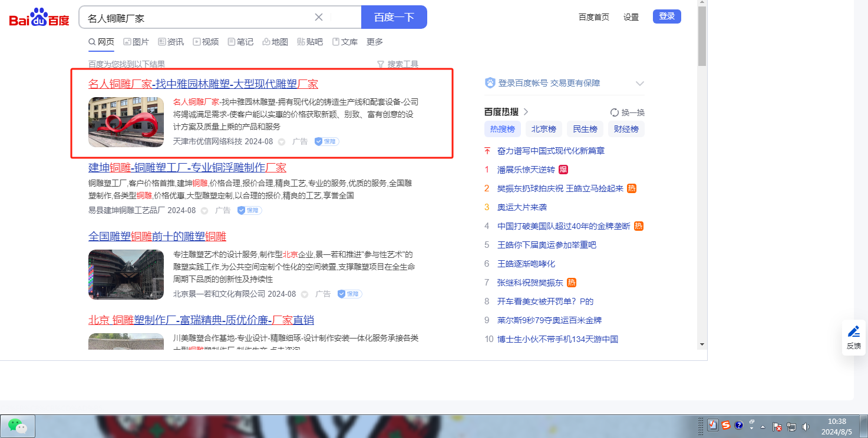Select the 网页 tab
Screen dimensions: 868x438
(x=101, y=42)
